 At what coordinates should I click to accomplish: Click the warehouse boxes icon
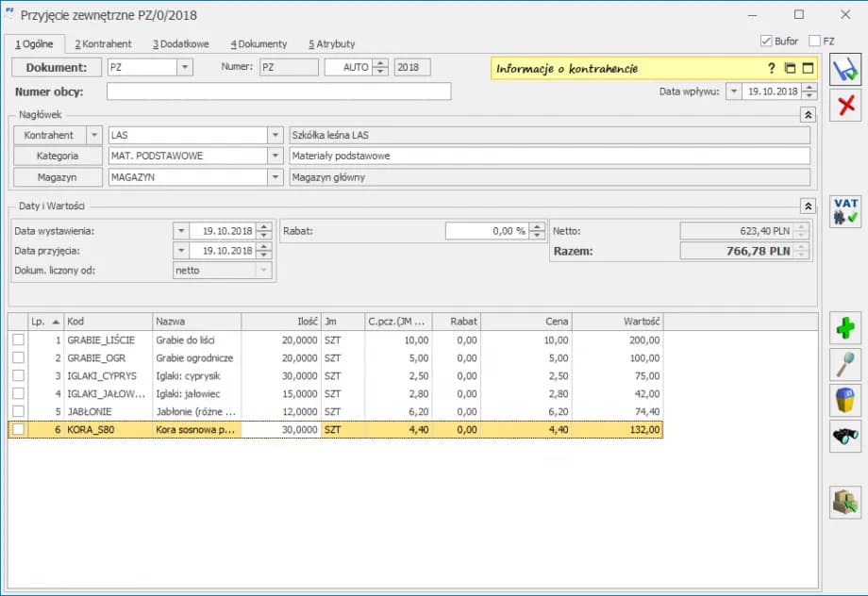click(x=844, y=502)
